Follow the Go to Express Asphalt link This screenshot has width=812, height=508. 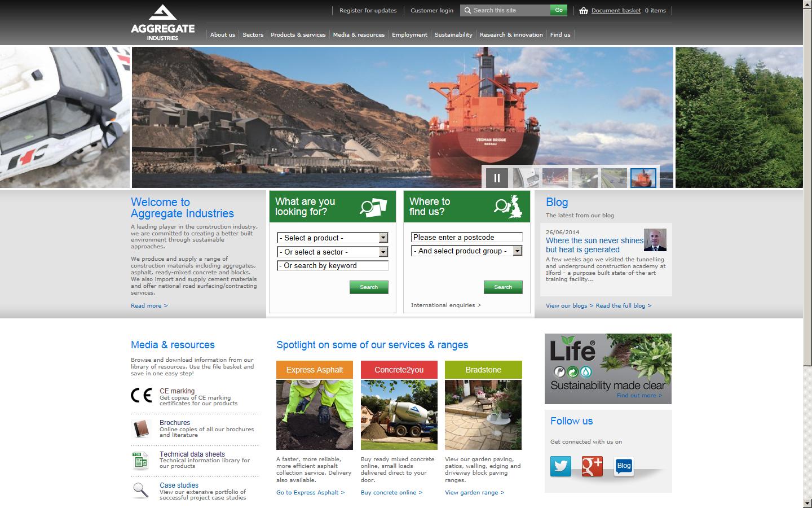pos(309,492)
